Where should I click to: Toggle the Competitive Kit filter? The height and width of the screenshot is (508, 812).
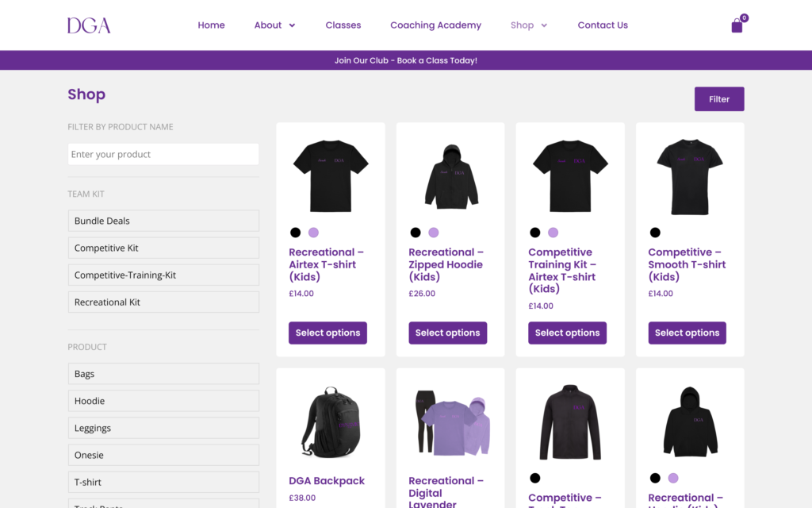[x=163, y=248]
